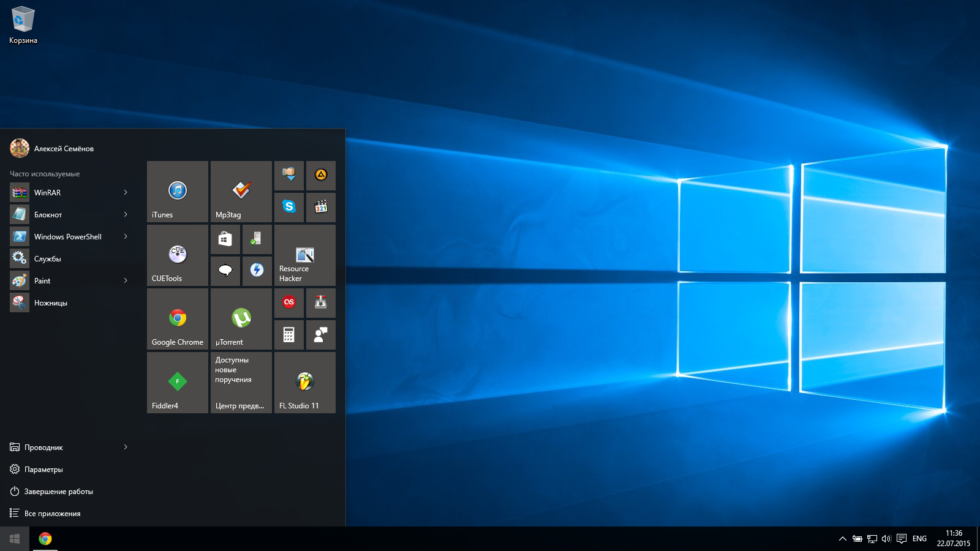Open the USB installer tile beside Last.fm

tap(321, 303)
